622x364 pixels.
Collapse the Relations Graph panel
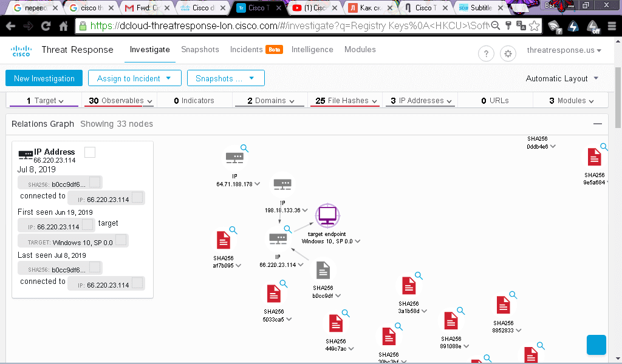point(598,124)
